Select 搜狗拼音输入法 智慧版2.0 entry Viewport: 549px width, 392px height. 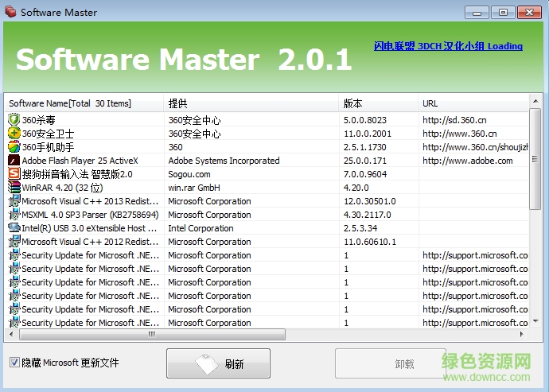[77, 174]
